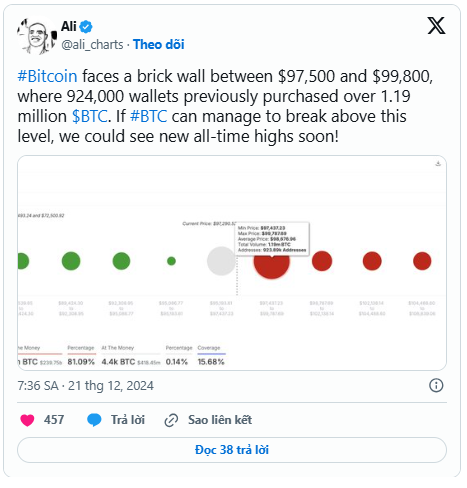The height and width of the screenshot is (488, 467).
Task: Open the $BTC cashtag link
Action: tap(89, 116)
